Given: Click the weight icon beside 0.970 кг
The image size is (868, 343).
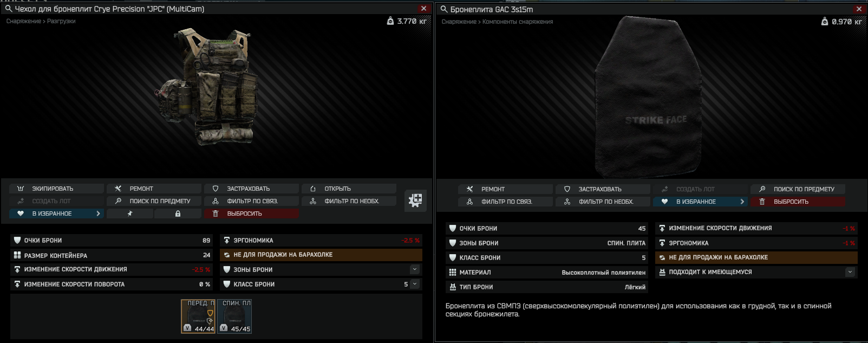Looking at the screenshot, I should point(825,22).
